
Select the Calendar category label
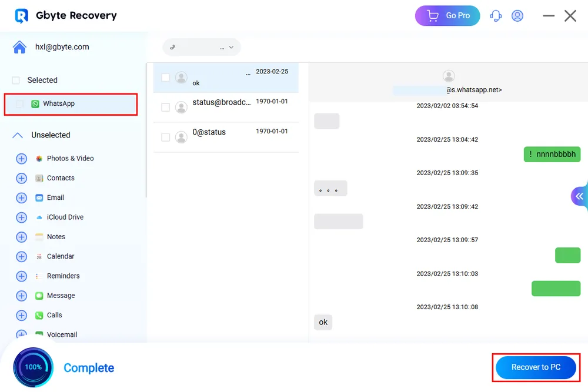click(x=61, y=256)
